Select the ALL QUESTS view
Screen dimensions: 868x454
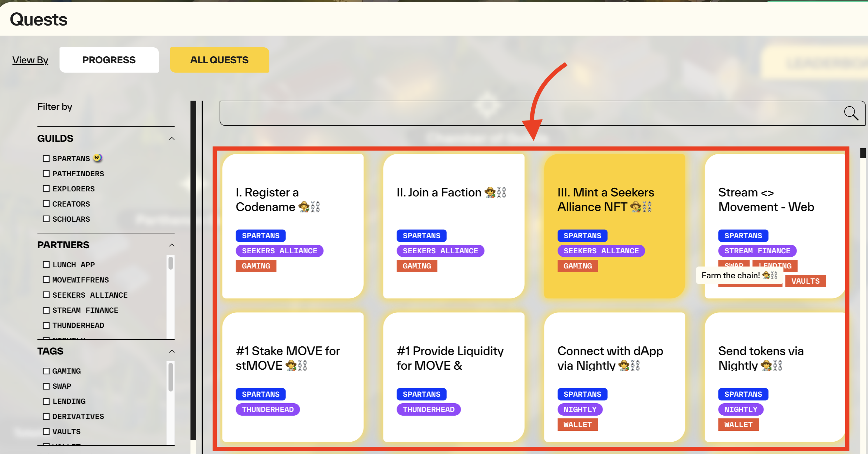tap(219, 60)
